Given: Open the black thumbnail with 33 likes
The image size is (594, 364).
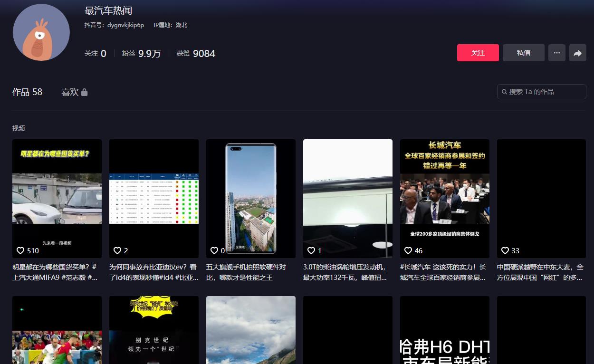Looking at the screenshot, I should point(542,199).
